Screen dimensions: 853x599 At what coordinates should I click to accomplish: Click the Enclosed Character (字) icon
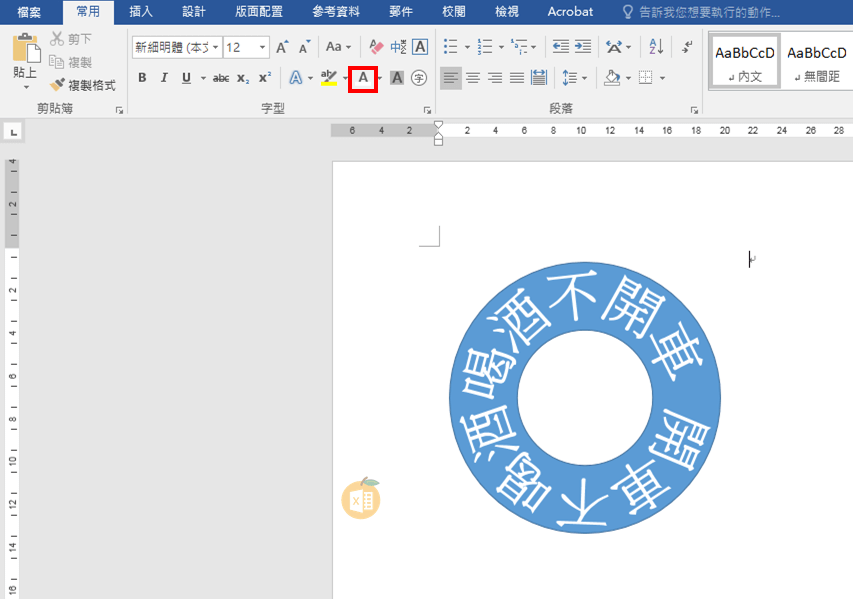click(x=419, y=78)
